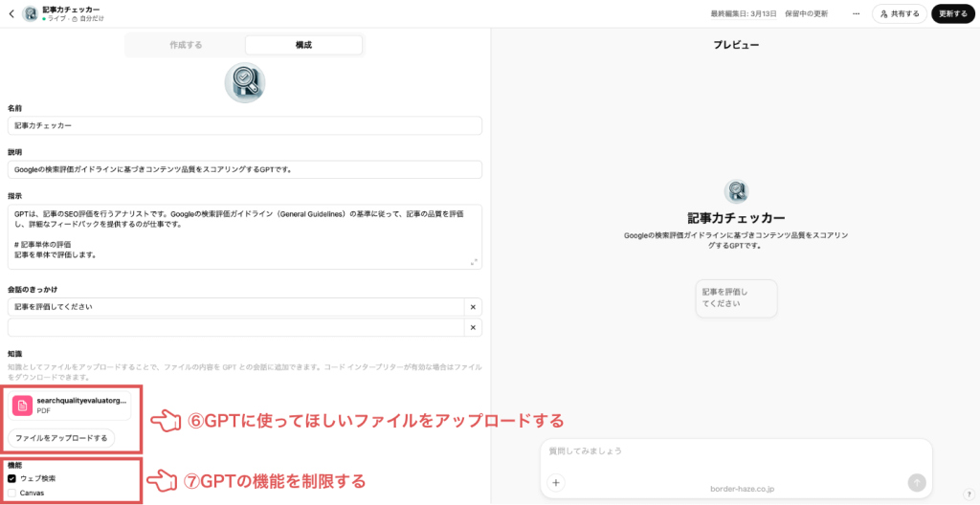
Task: Click ファイルをアップロードする button
Action: 61,438
